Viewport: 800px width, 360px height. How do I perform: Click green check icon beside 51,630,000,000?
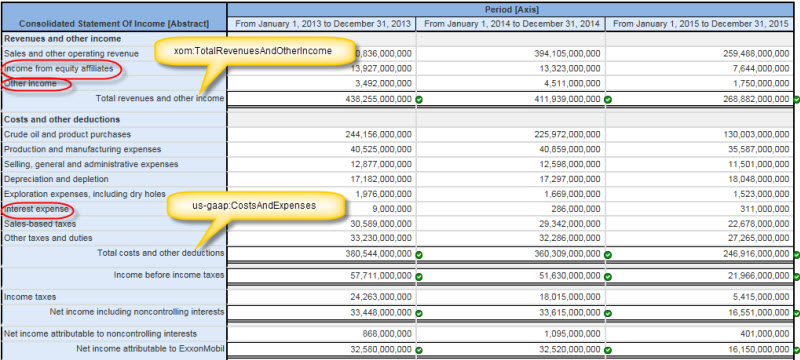tap(608, 276)
